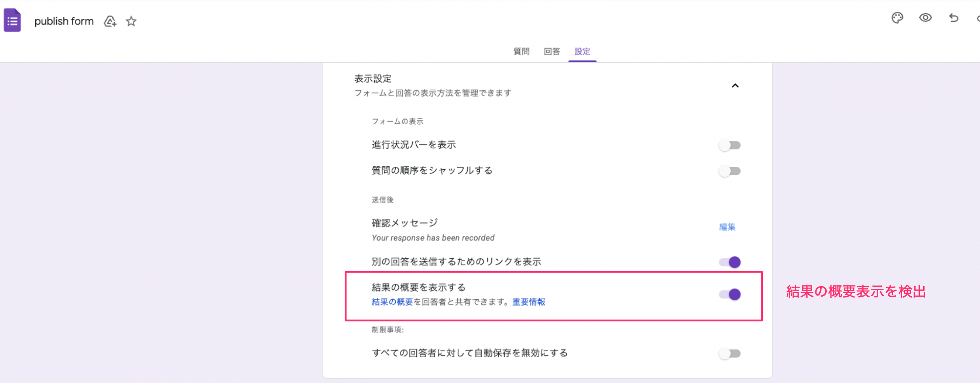This screenshot has width=980, height=383.
Task: Collapse the 表示設定 section chevron
Action: pos(735,86)
